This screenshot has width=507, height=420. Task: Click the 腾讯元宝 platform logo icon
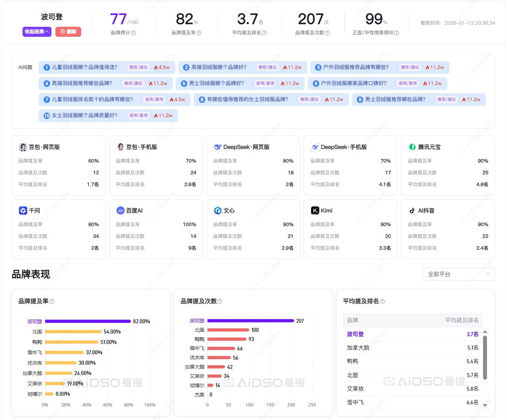(x=412, y=147)
